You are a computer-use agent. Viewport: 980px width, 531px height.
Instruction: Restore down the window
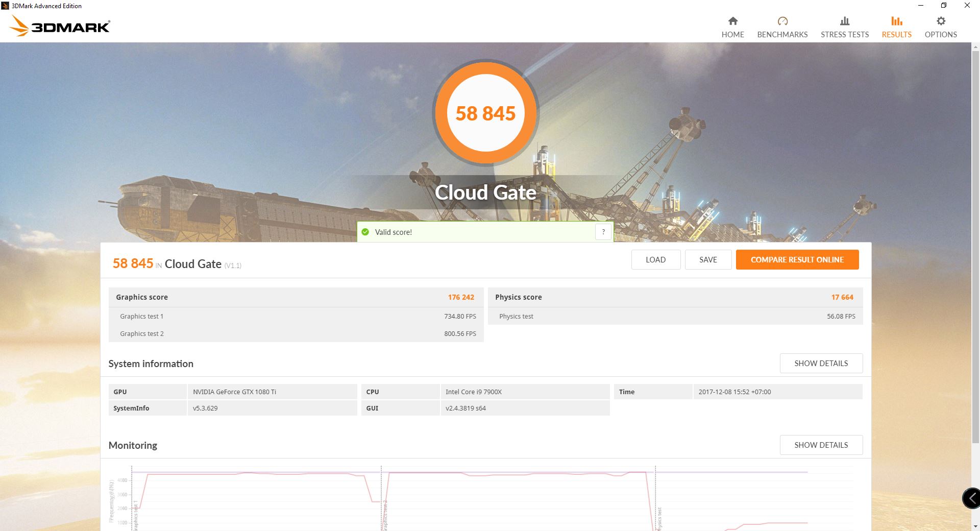[x=944, y=6]
